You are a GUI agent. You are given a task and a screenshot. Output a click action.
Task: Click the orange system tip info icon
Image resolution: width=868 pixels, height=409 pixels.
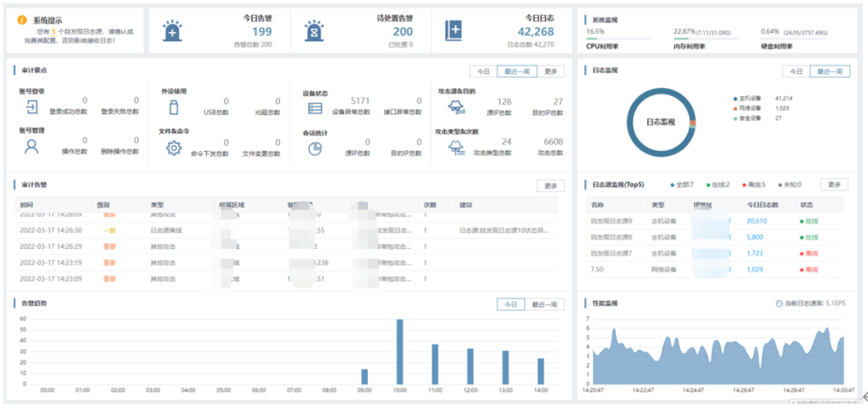23,20
